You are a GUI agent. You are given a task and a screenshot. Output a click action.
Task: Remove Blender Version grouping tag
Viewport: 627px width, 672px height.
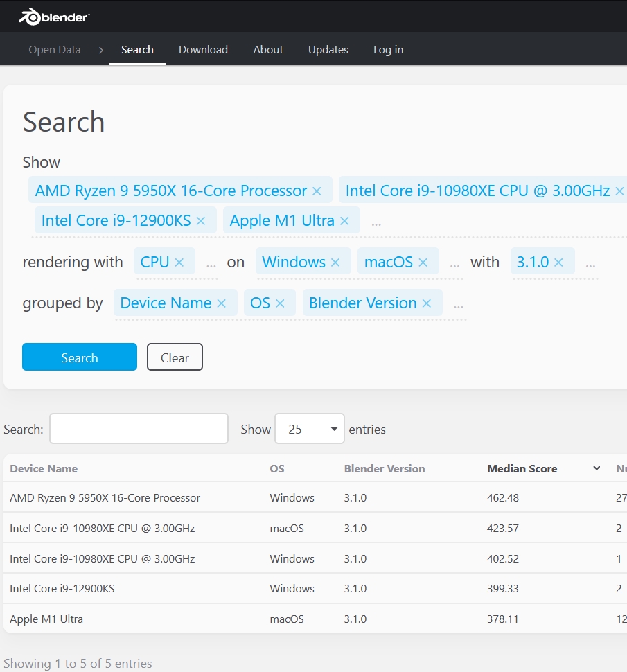click(427, 303)
